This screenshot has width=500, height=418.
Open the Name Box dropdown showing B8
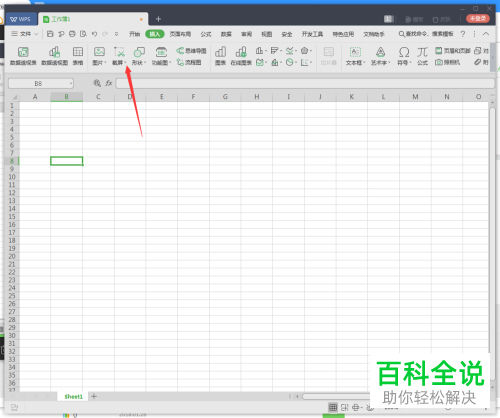pyautogui.click(x=71, y=83)
